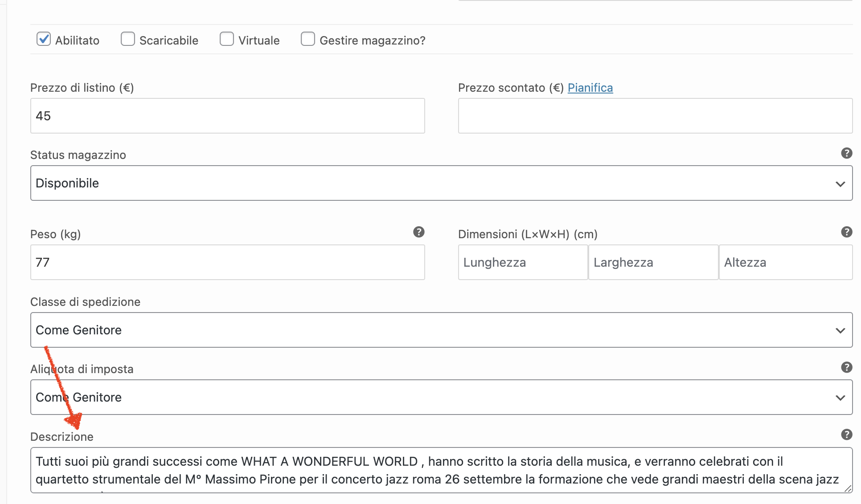The width and height of the screenshot is (861, 504).
Task: Select the Peso field containing 77
Action: (x=227, y=262)
